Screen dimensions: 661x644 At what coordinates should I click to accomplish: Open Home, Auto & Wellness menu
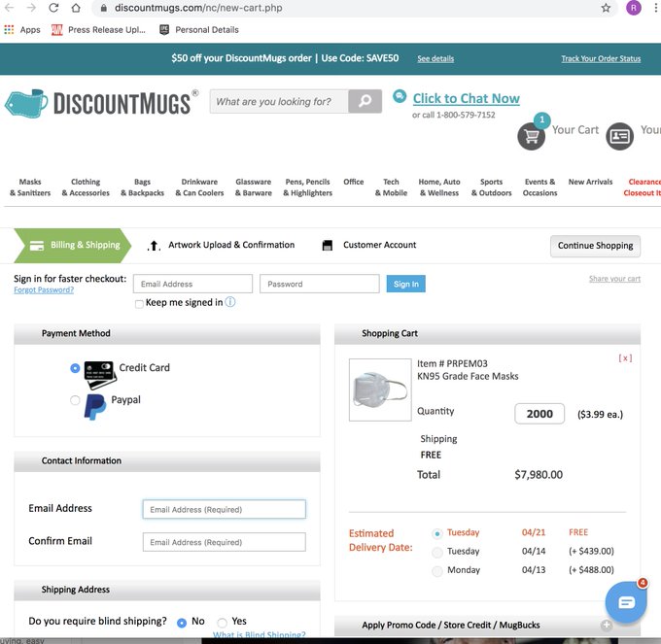coord(439,187)
